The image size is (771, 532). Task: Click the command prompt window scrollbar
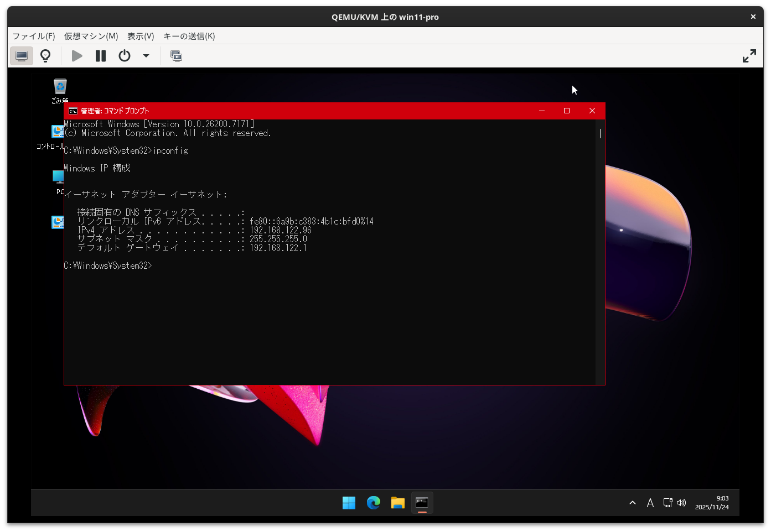(599, 133)
